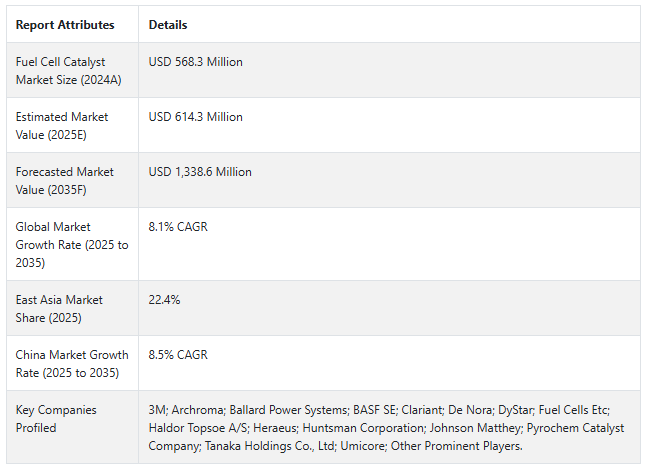Click the "Details" column header
Image resolution: width=645 pixels, height=466 pixels.
point(168,25)
